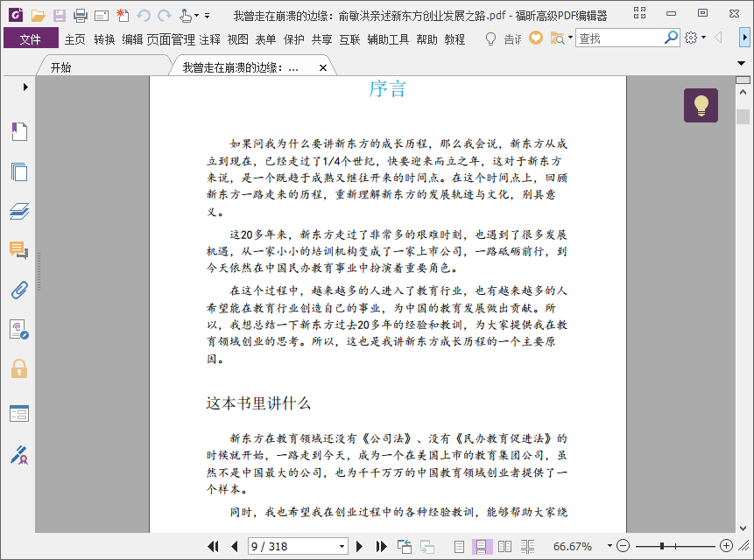
Task: Open advanced folder search icon
Action: tap(557, 38)
